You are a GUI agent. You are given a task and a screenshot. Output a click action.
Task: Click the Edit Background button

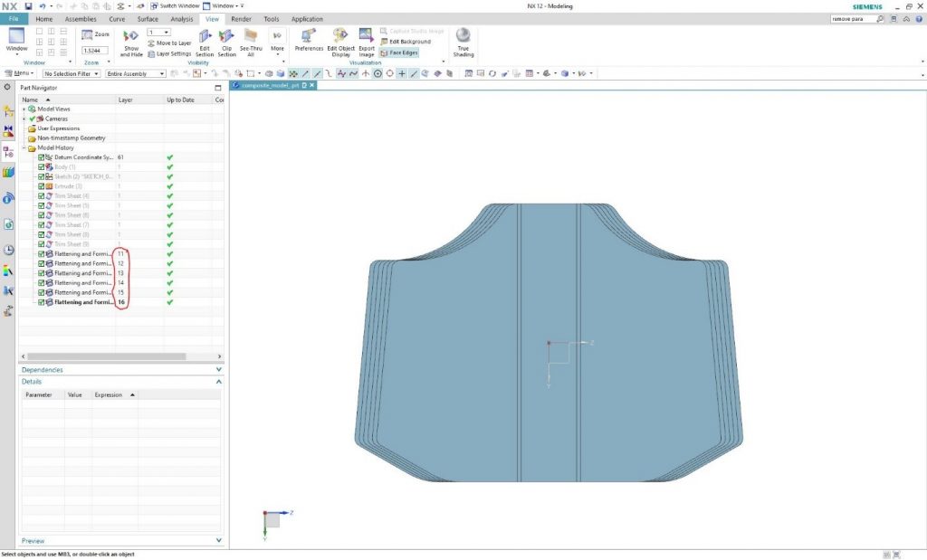pyautogui.click(x=409, y=42)
